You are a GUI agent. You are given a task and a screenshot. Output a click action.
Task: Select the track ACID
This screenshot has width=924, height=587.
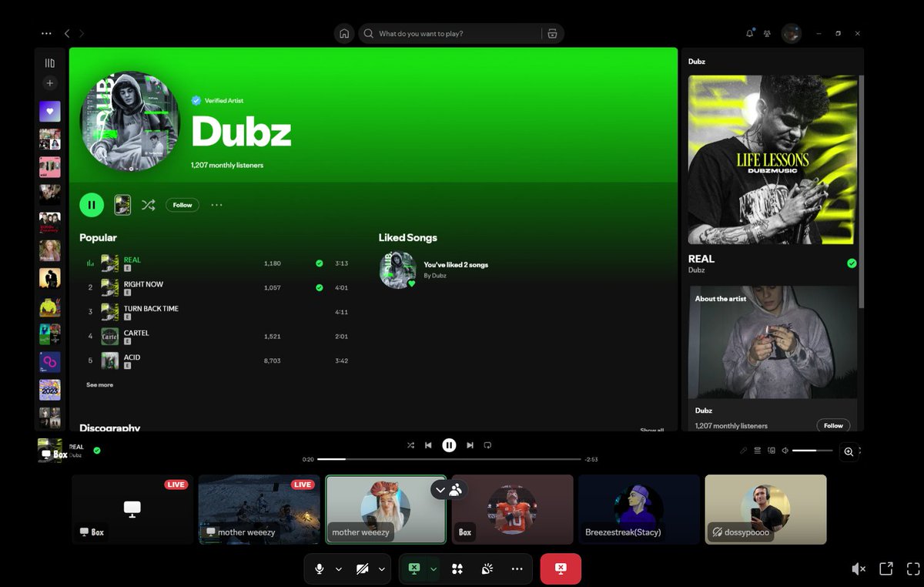click(x=132, y=357)
